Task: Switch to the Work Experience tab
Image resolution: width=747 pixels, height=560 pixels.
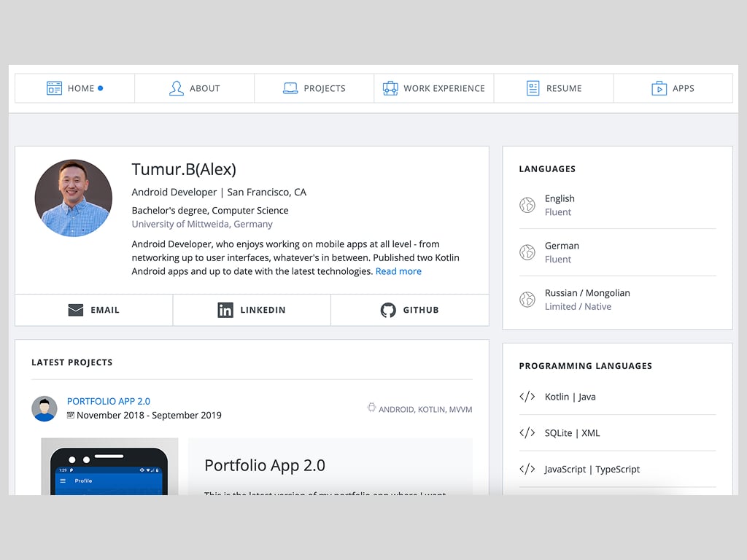Action: pyautogui.click(x=433, y=87)
